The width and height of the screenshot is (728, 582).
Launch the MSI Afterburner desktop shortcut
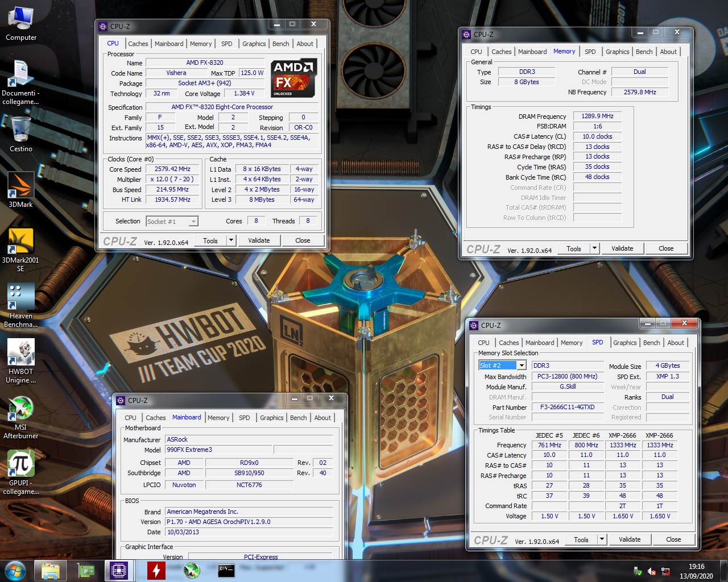point(20,417)
